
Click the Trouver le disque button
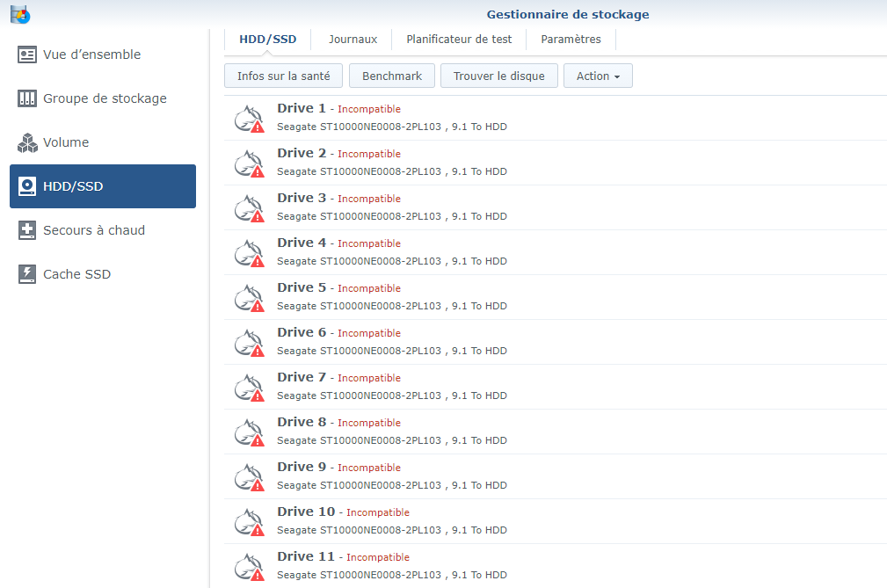coord(498,76)
